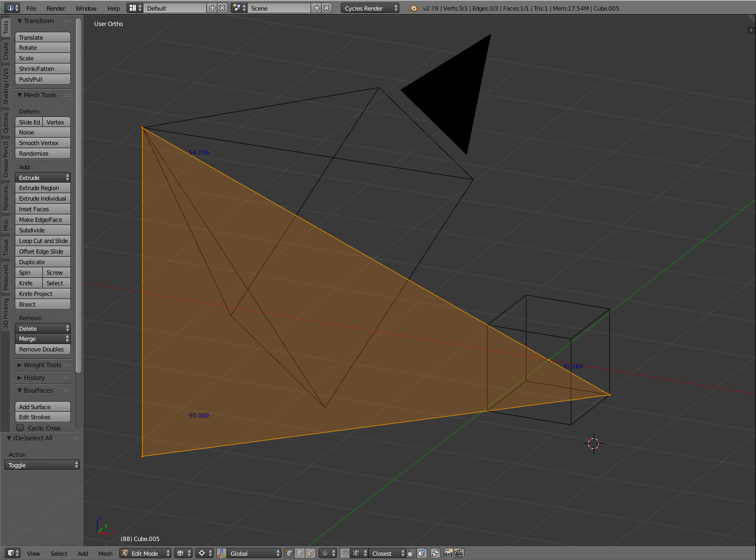756x560 pixels.
Task: Click the Bsurfaces panel drag grip
Action: tap(67, 391)
